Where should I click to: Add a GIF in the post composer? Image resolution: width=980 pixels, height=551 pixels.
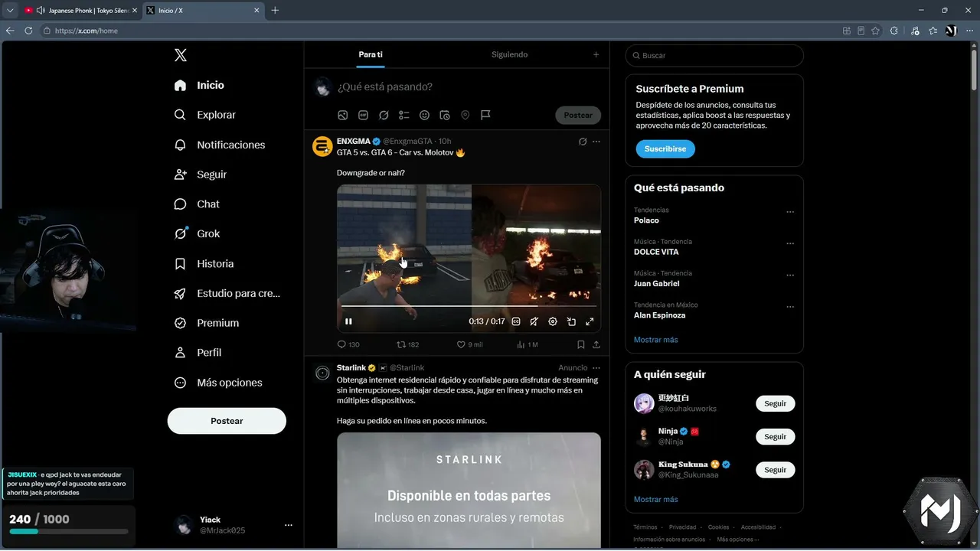point(363,115)
